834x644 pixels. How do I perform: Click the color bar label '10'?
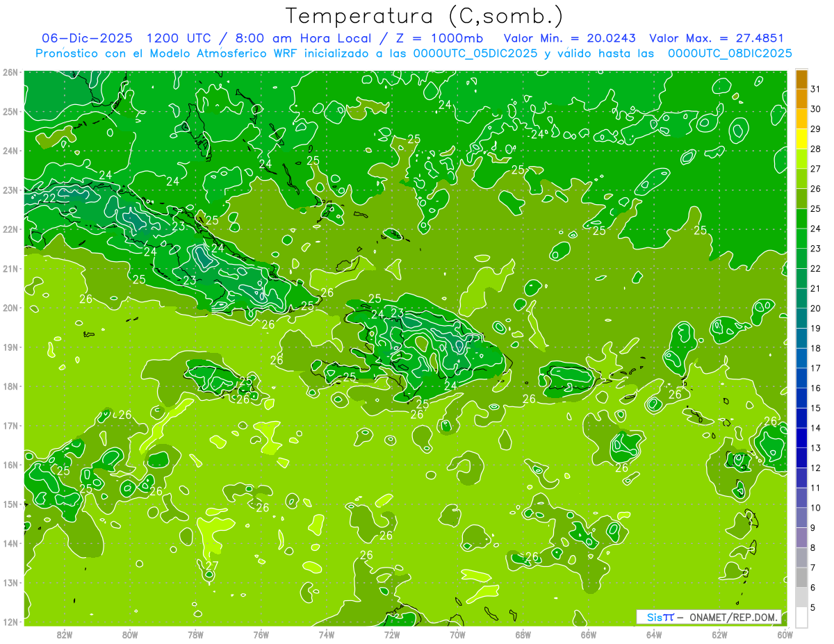coord(815,508)
